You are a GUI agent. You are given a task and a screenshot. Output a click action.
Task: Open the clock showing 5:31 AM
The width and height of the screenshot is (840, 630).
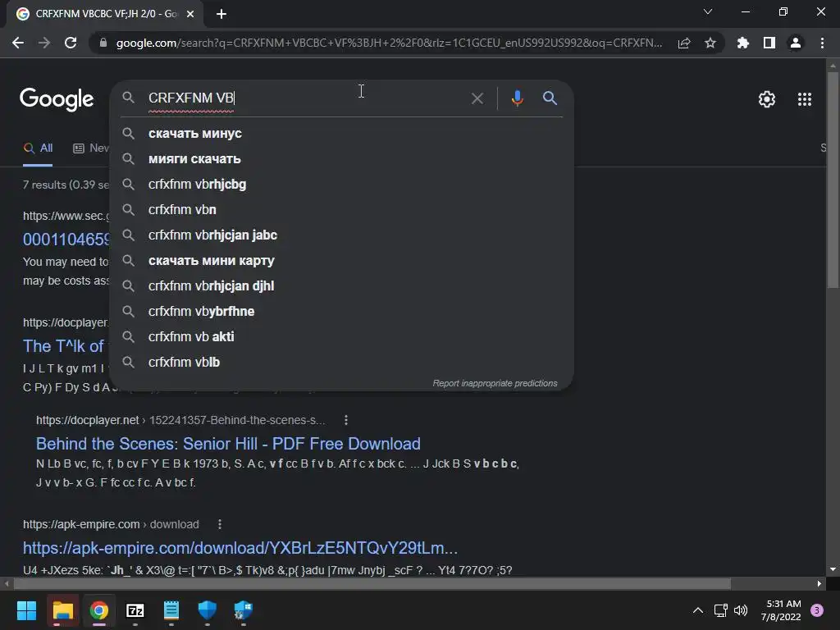781,610
